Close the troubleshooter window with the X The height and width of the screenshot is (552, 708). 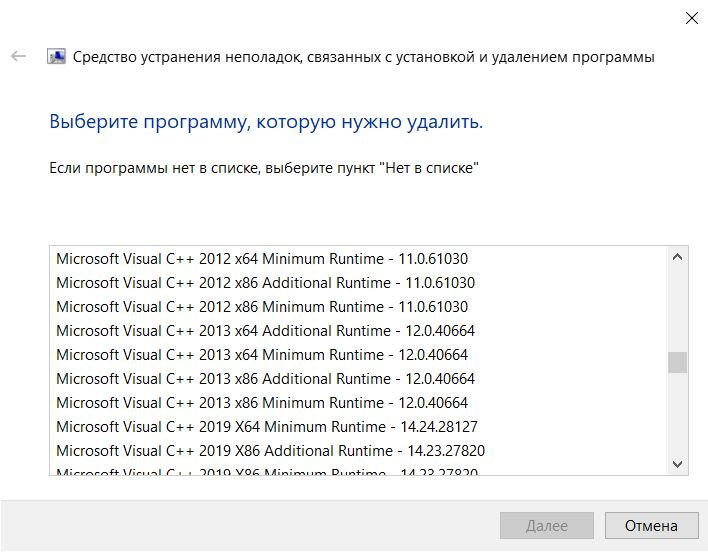tap(692, 18)
